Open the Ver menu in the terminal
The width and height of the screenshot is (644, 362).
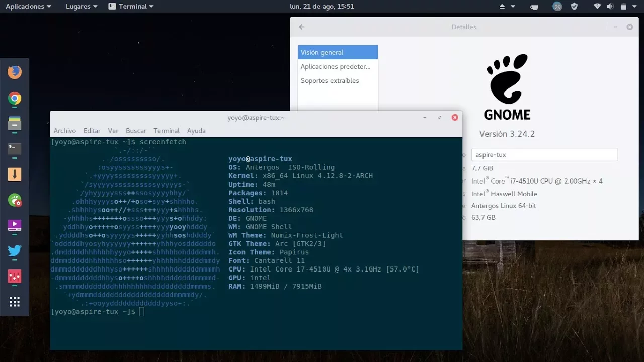click(x=113, y=131)
